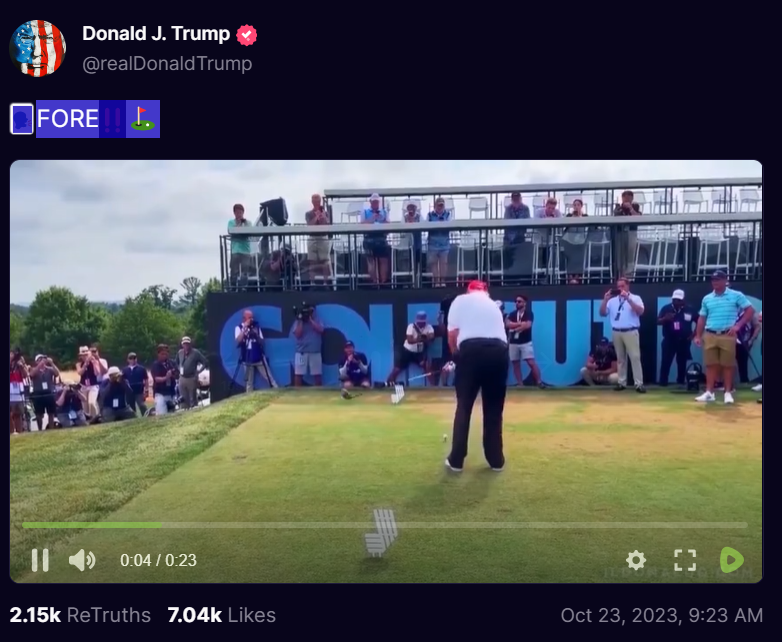View the 7.04k Likes list
This screenshot has height=642, width=782.
221,615
